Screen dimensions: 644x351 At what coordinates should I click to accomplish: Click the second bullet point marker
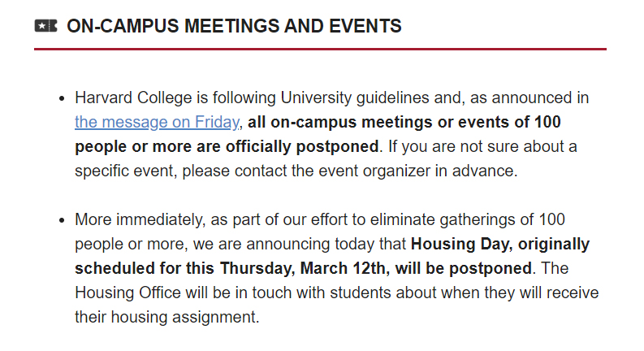(62, 221)
